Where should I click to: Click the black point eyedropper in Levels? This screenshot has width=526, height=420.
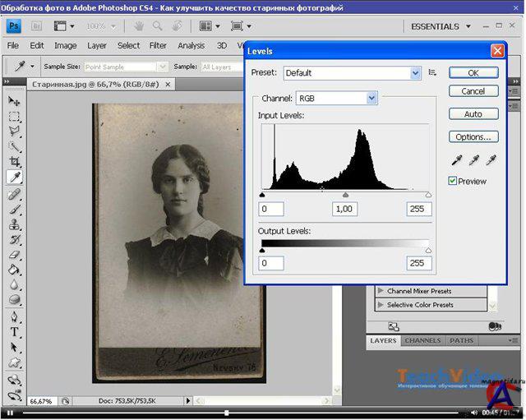click(x=456, y=160)
